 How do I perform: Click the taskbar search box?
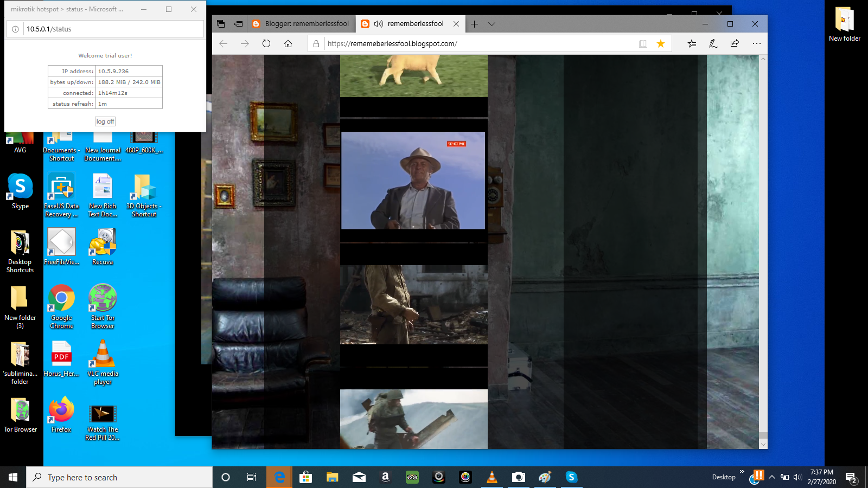[119, 477]
